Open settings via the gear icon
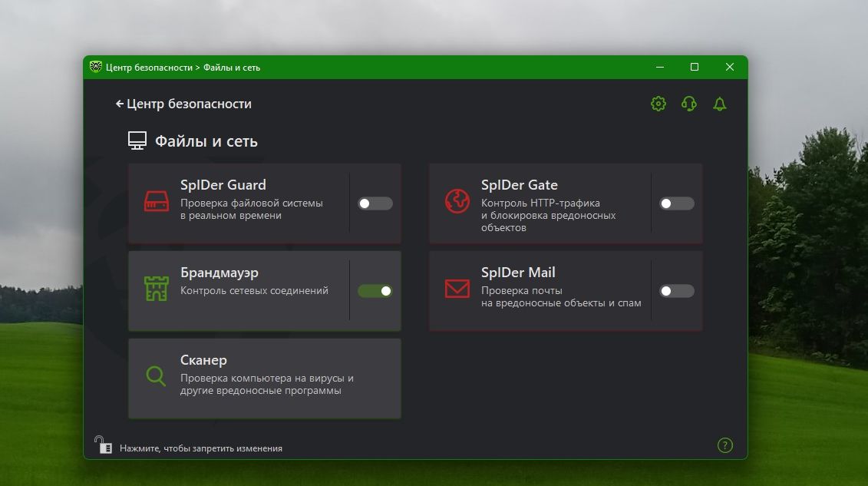The height and width of the screenshot is (486, 868). click(658, 104)
